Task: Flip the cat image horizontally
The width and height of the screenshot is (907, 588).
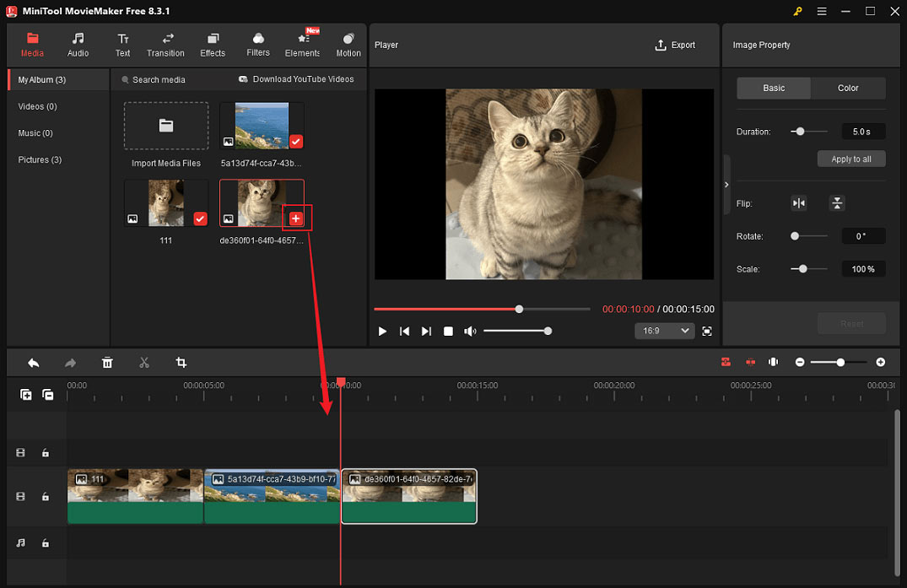Action: pyautogui.click(x=798, y=202)
